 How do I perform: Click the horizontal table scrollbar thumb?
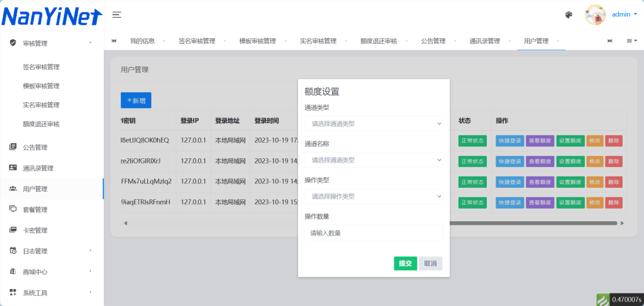click(533, 223)
